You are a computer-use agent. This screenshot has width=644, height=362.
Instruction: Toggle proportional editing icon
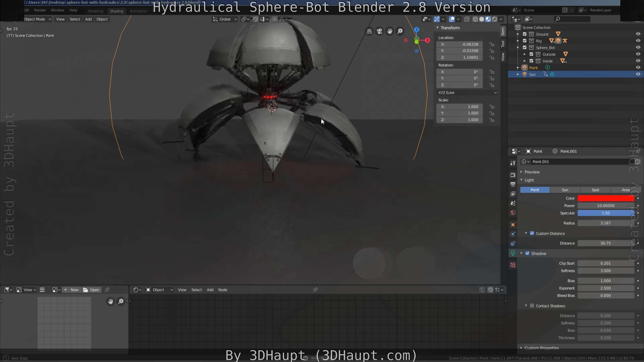point(275,19)
